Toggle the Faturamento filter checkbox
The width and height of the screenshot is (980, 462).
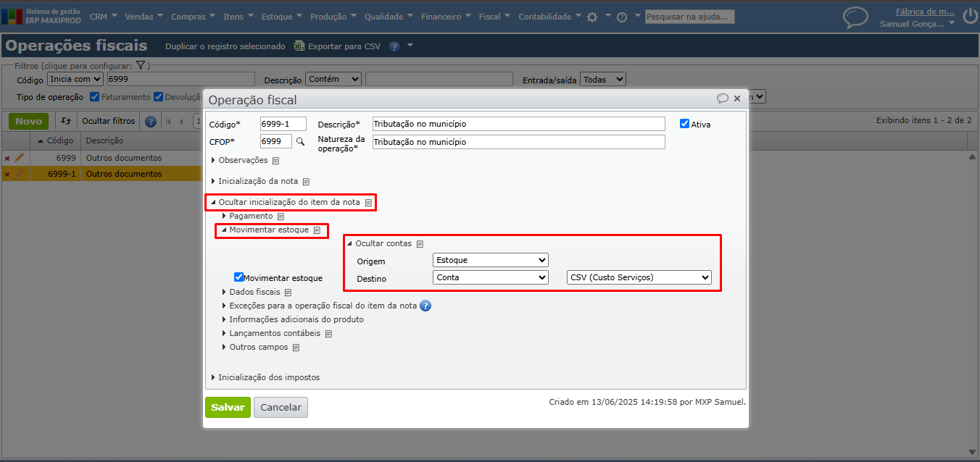95,97
